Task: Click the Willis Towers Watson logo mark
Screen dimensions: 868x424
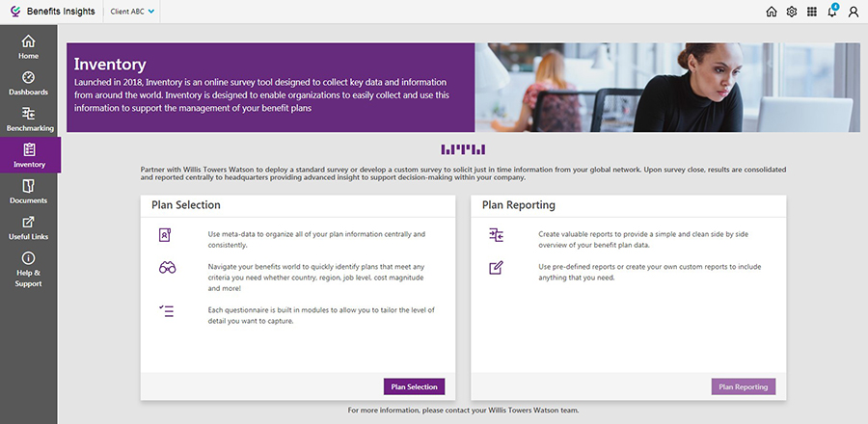Action: click(463, 149)
